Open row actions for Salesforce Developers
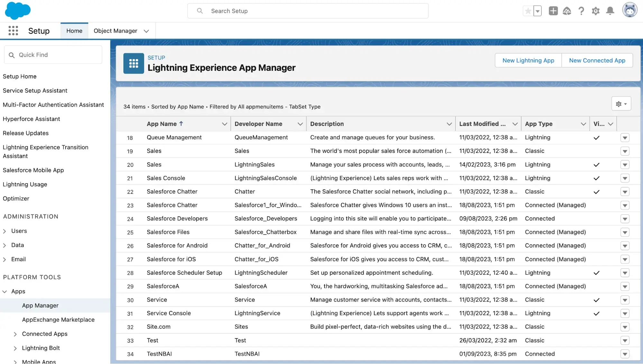The width and height of the screenshot is (643, 364). (625, 219)
